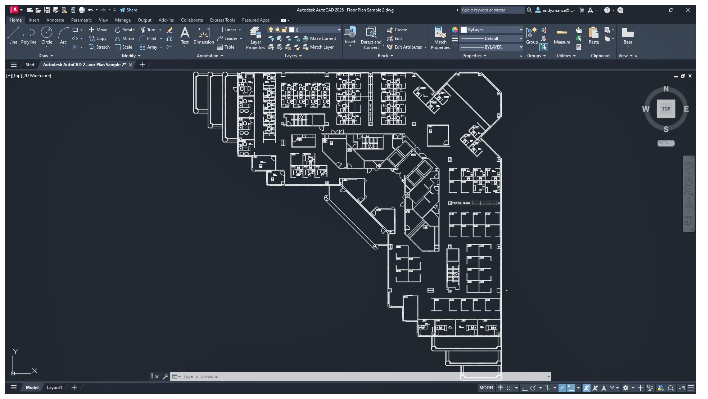
Task: Toggle annotation visibility in status bar
Action: click(587, 388)
